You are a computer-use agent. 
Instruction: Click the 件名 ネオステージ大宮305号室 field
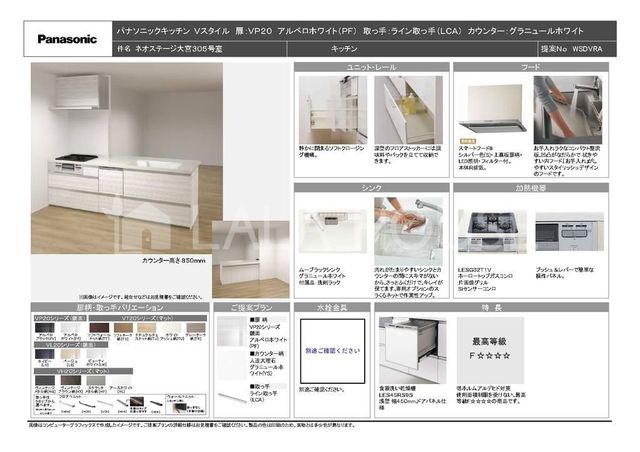point(200,49)
